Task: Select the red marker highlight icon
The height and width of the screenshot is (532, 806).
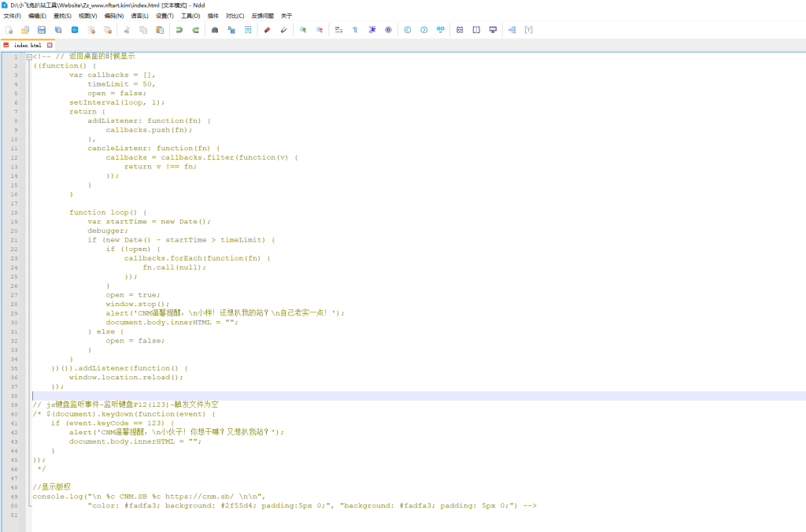Action: [268, 30]
